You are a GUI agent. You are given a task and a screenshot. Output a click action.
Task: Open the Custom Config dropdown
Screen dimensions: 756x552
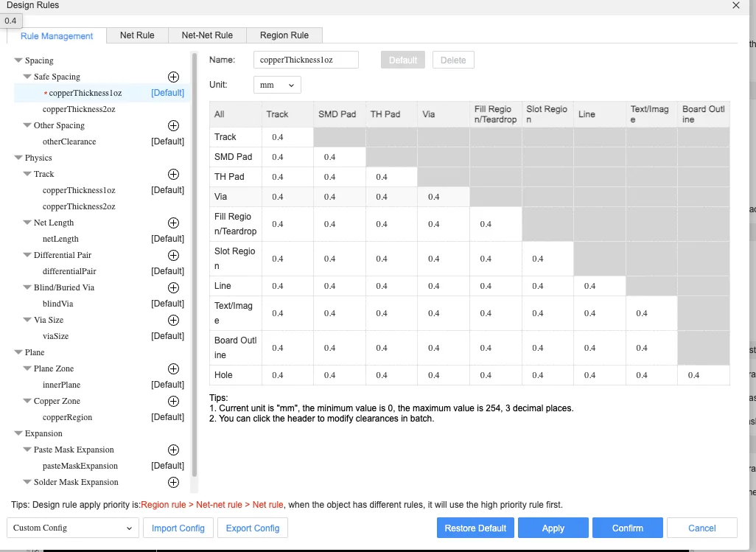(71, 528)
